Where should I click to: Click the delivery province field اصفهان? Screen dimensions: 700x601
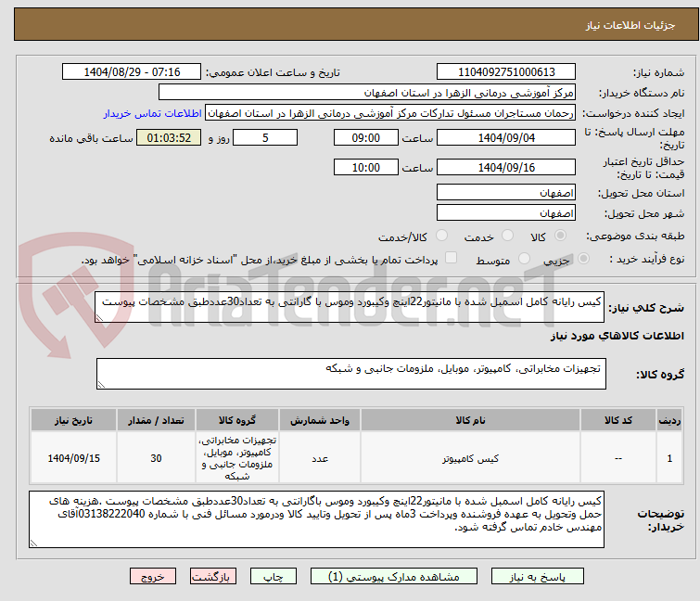[506, 192]
